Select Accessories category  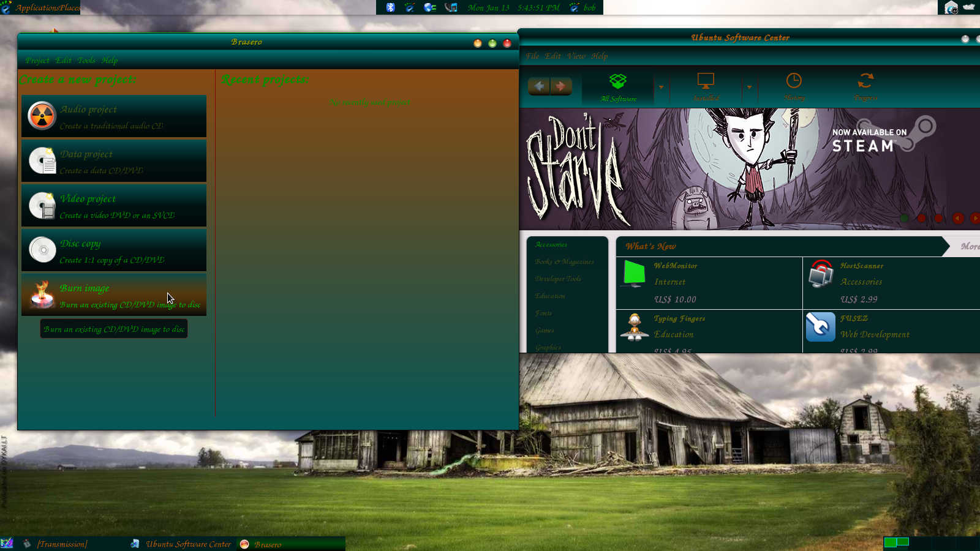(551, 244)
